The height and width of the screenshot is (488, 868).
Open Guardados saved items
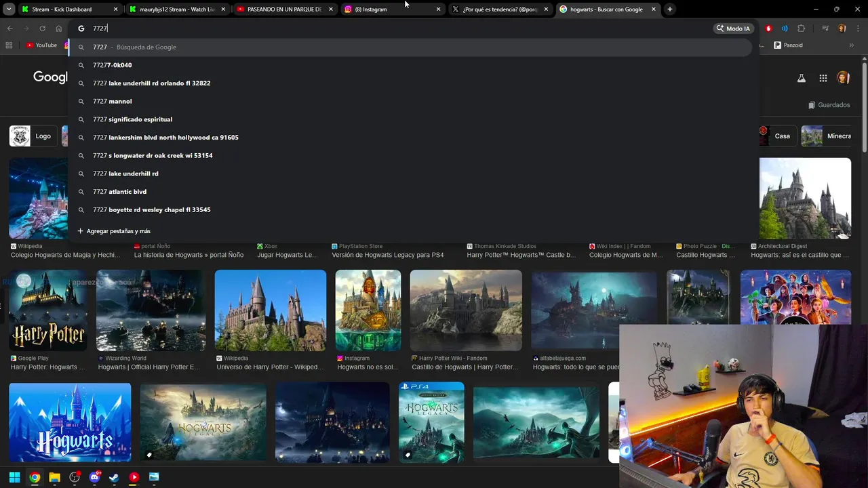coord(829,105)
